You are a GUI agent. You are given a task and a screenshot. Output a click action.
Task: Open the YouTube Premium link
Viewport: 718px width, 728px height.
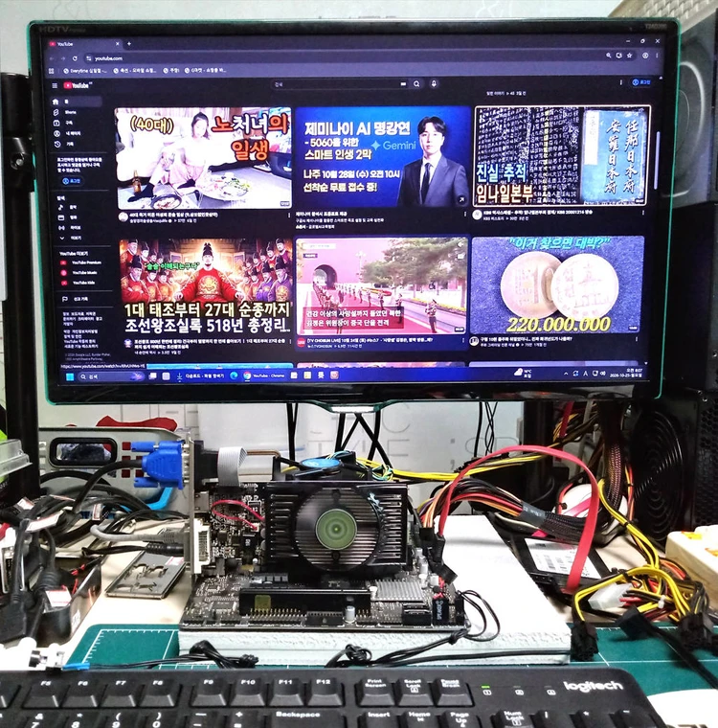(x=81, y=262)
